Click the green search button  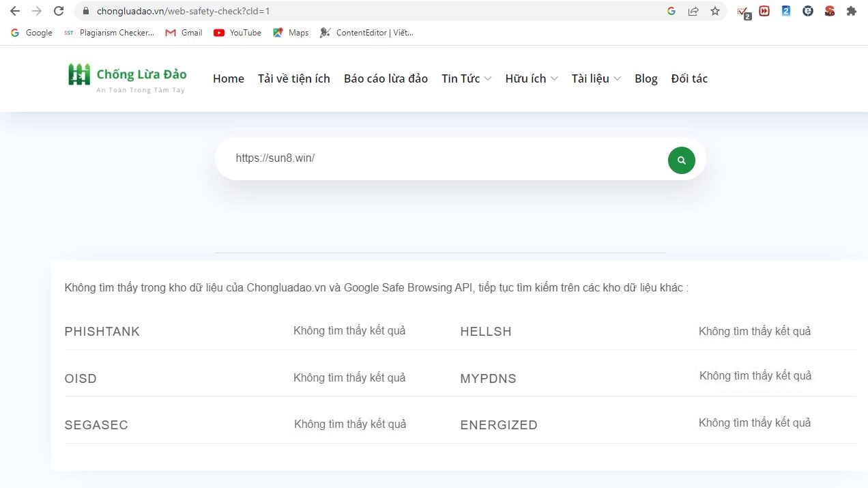(x=681, y=160)
